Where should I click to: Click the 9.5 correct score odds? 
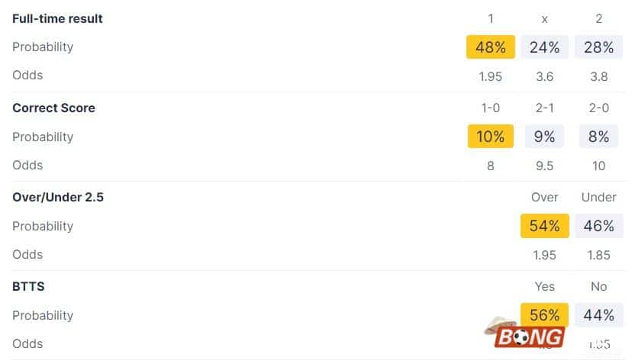coord(544,166)
